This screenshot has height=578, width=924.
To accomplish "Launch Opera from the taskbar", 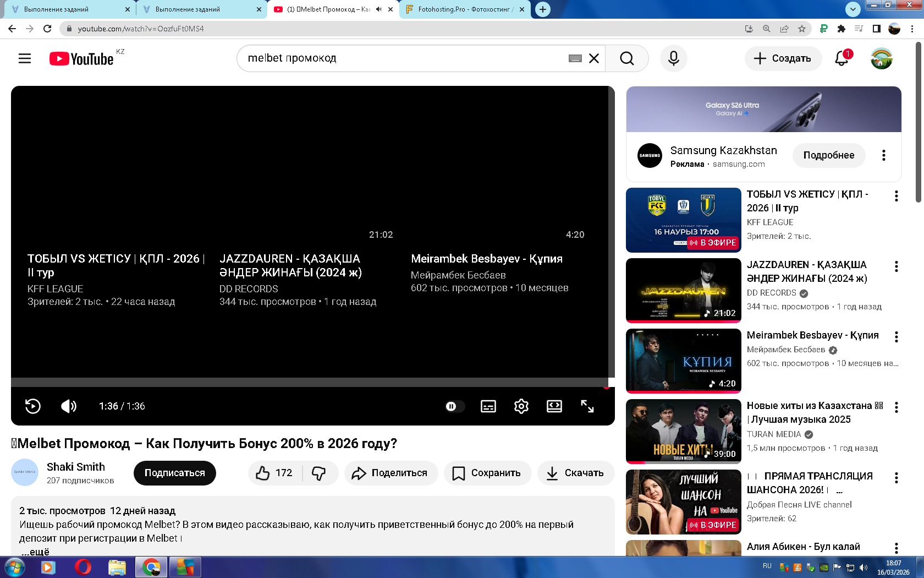I will (x=83, y=567).
